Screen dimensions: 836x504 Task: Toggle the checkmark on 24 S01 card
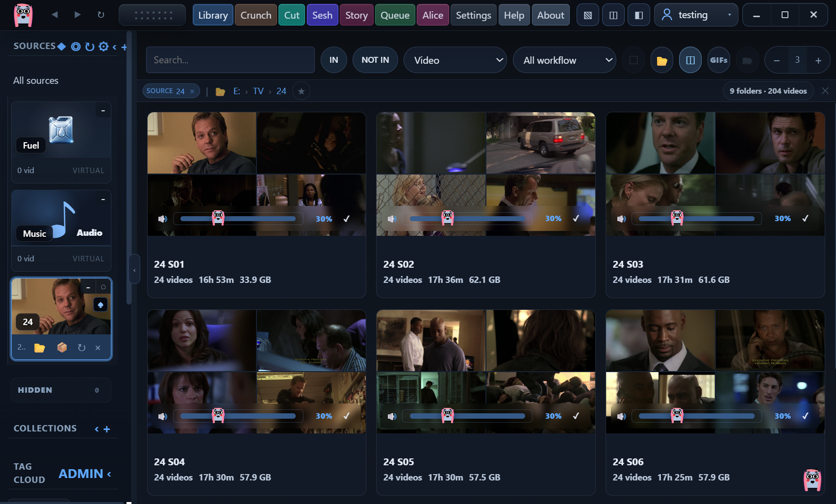(347, 219)
